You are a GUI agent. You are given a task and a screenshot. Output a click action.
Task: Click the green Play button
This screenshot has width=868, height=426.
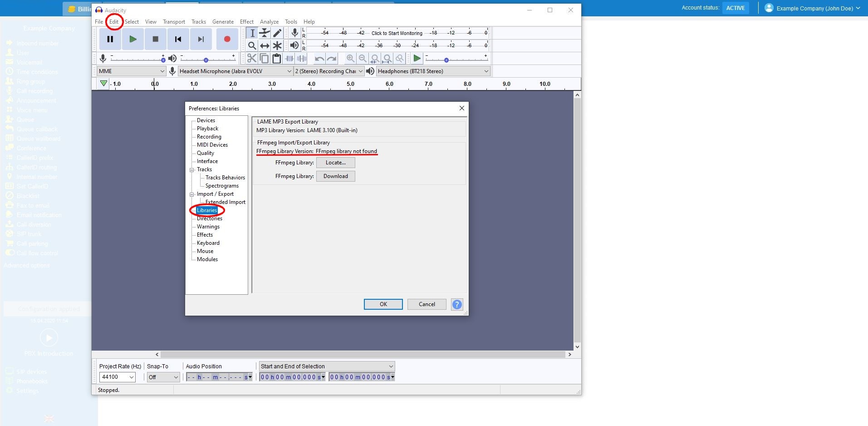pyautogui.click(x=133, y=39)
